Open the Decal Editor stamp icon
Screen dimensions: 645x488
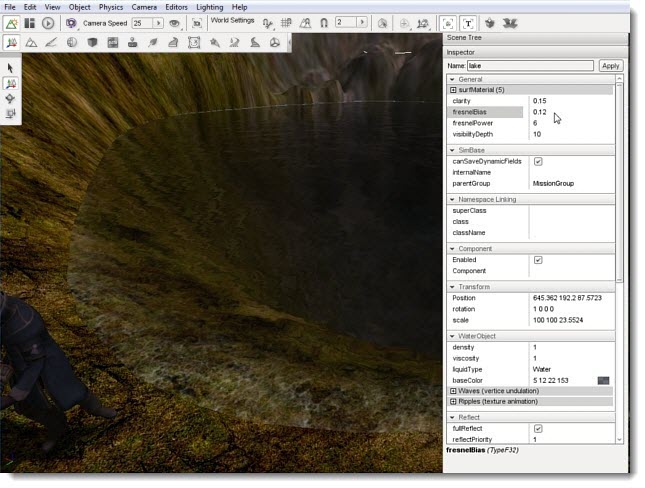click(x=132, y=42)
